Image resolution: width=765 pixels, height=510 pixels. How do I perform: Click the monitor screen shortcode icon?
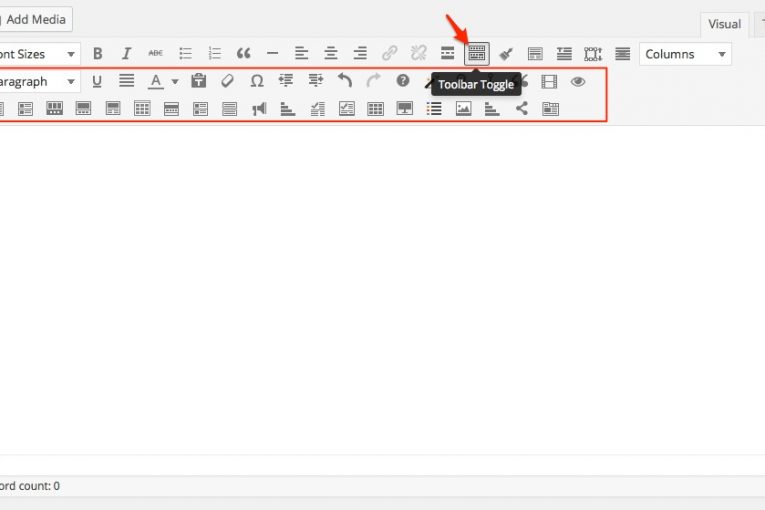coord(404,108)
